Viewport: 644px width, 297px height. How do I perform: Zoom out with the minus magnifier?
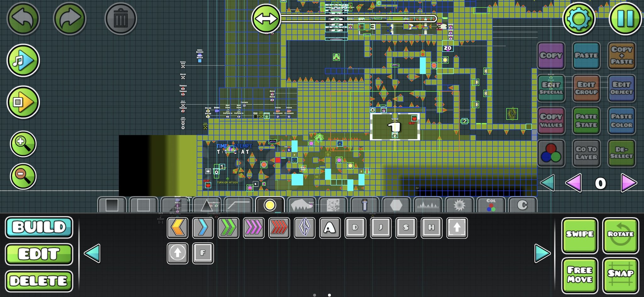23,176
